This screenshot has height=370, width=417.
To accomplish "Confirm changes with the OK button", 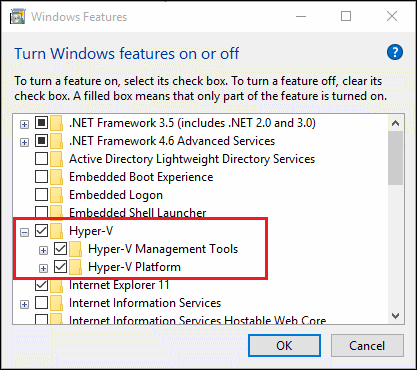I will 284,346.
